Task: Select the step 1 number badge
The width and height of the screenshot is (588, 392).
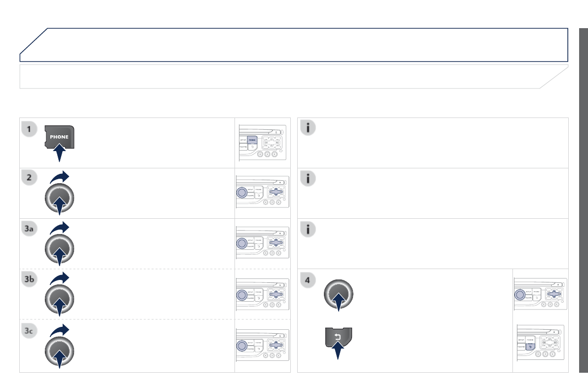Action: pos(30,129)
